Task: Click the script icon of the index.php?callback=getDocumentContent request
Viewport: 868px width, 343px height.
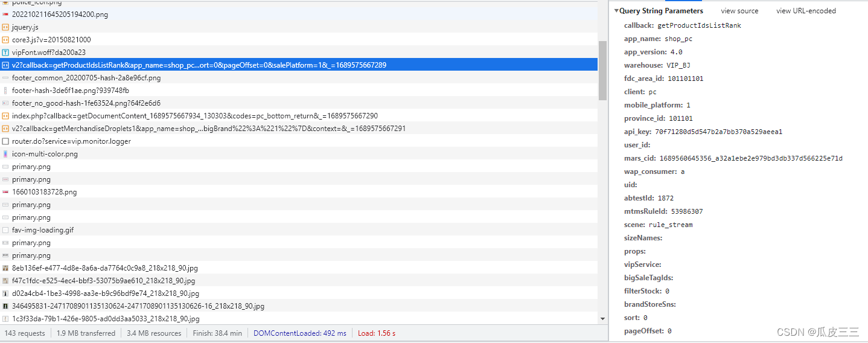Action: pyautogui.click(x=5, y=116)
